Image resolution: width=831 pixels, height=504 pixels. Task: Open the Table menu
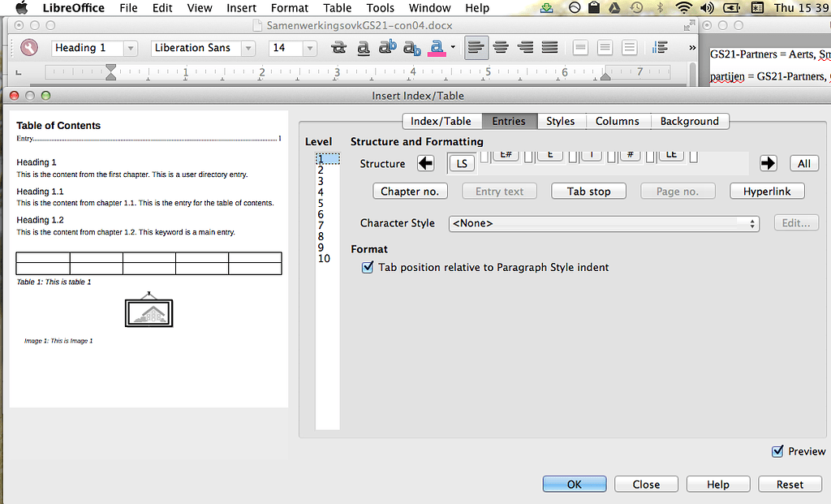337,8
